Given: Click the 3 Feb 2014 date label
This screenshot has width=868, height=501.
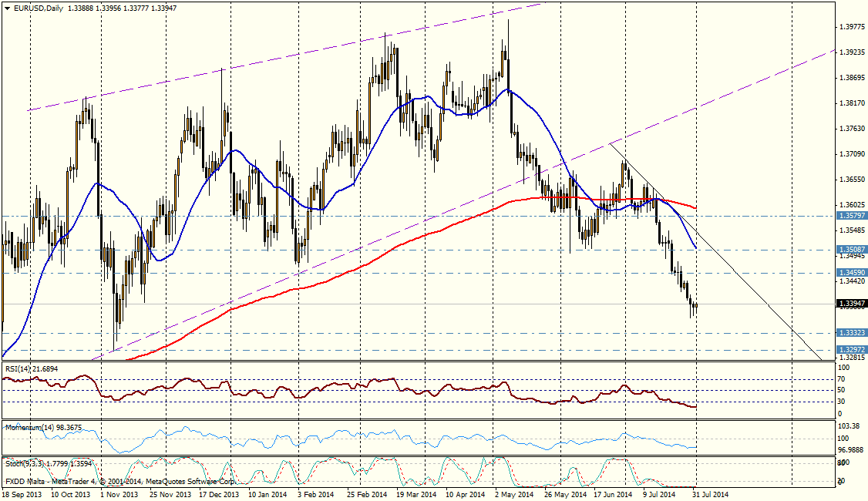Looking at the screenshot, I should (315, 493).
